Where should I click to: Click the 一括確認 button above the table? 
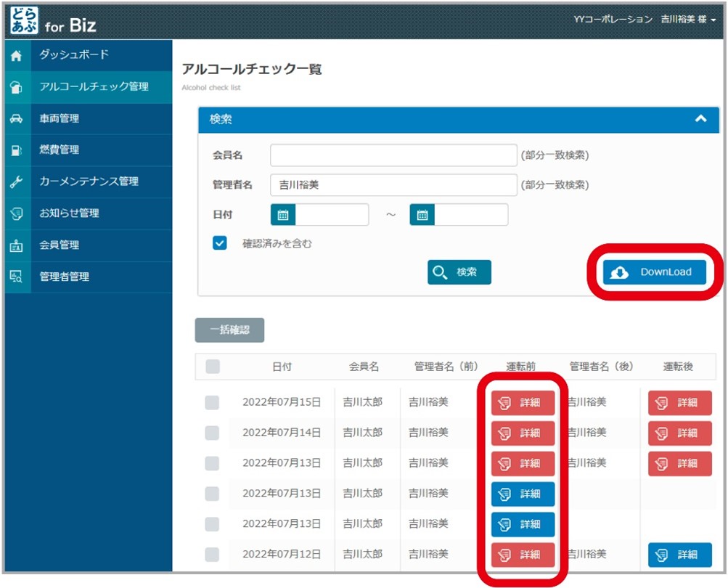[x=229, y=330]
